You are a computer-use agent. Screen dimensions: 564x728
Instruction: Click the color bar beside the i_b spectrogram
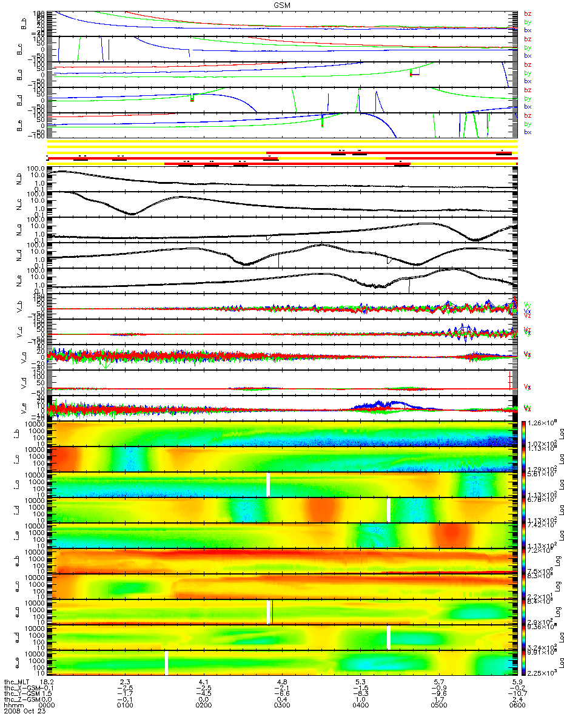click(525, 434)
